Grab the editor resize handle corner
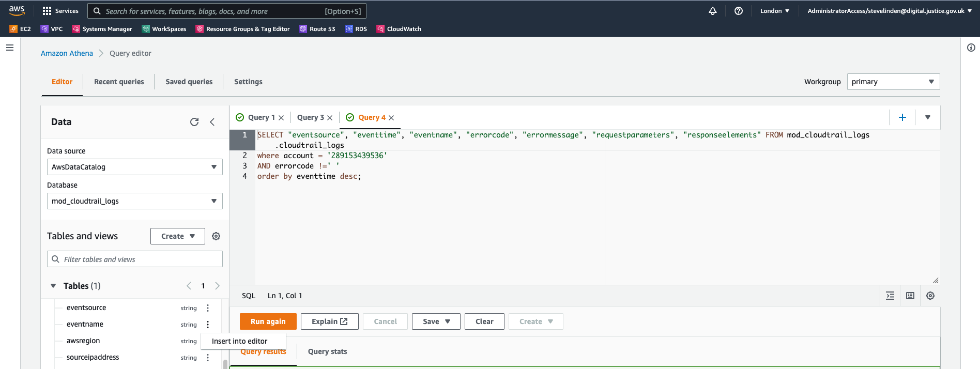This screenshot has width=980, height=369. tap(936, 280)
